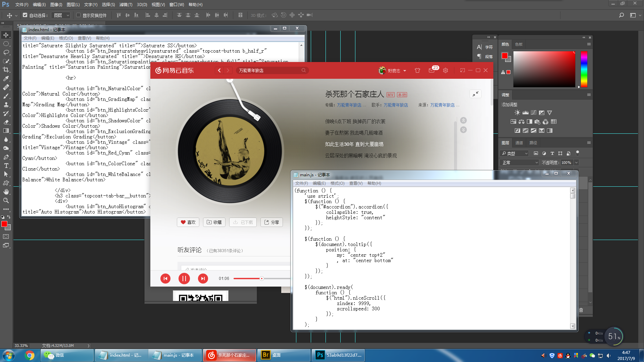Skip to the next track
The height and width of the screenshot is (362, 644).
click(203, 279)
